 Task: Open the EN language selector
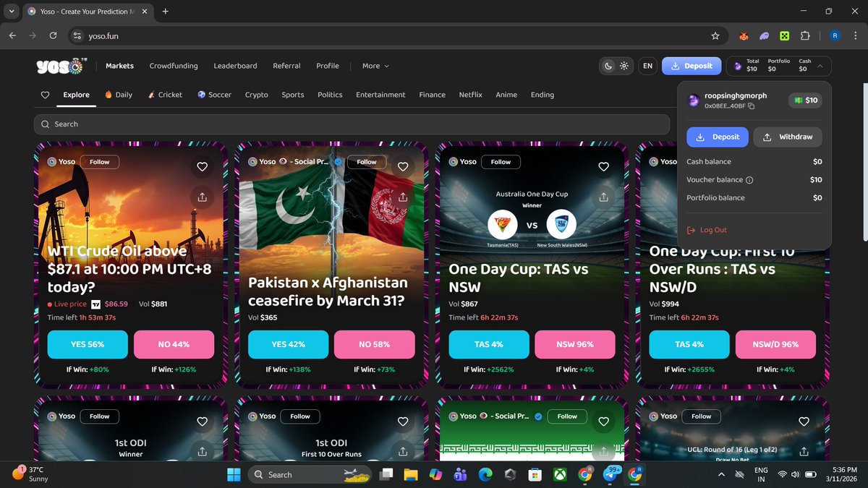(647, 66)
